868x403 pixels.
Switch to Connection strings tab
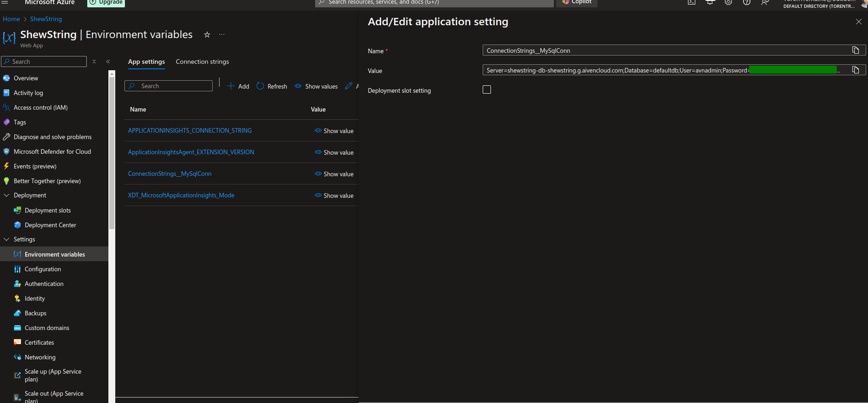coord(202,62)
